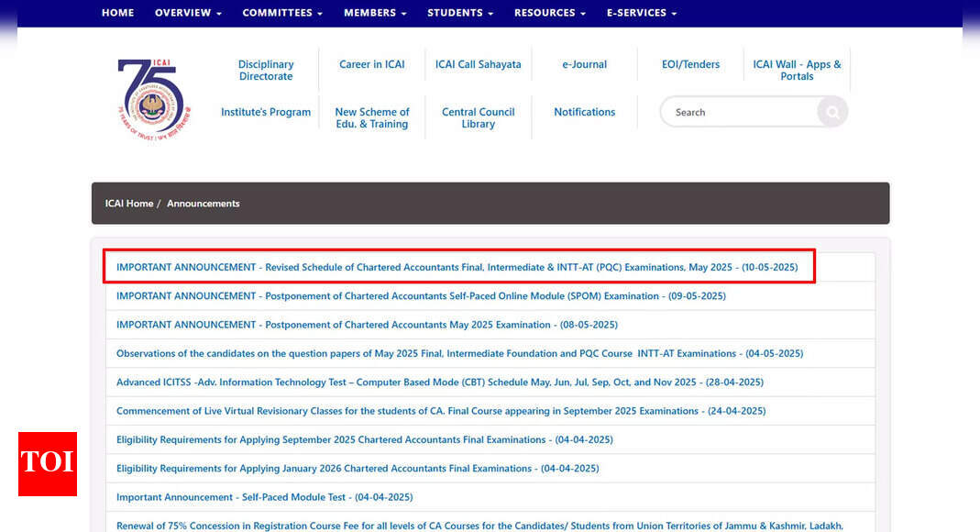The width and height of the screenshot is (980, 532).
Task: Click the search magnifier icon
Action: [x=831, y=112]
